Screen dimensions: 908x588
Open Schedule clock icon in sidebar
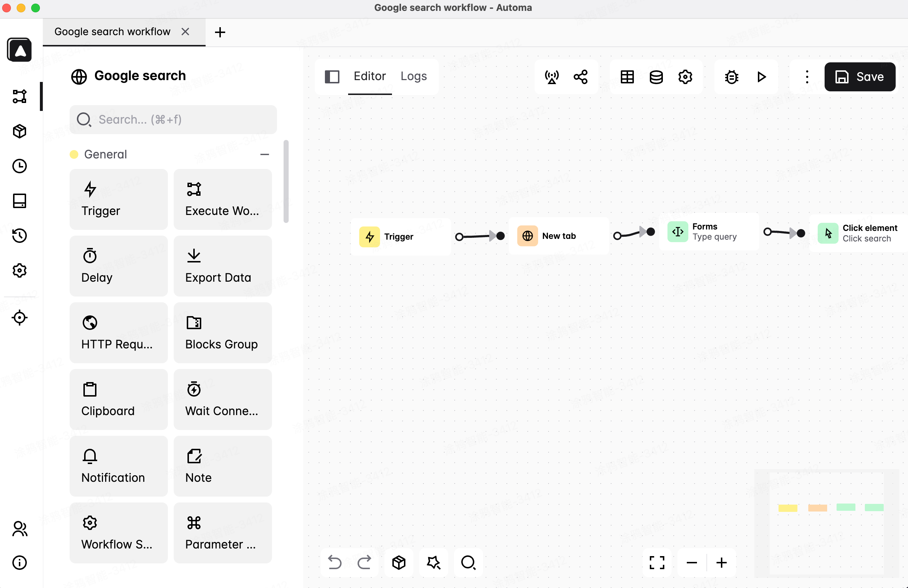coord(20,166)
